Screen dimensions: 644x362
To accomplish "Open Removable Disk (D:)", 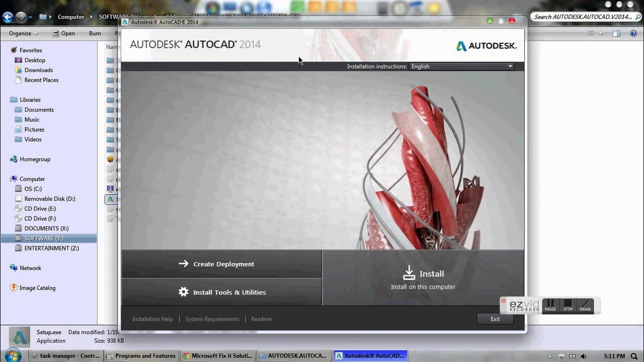I will click(50, 199).
